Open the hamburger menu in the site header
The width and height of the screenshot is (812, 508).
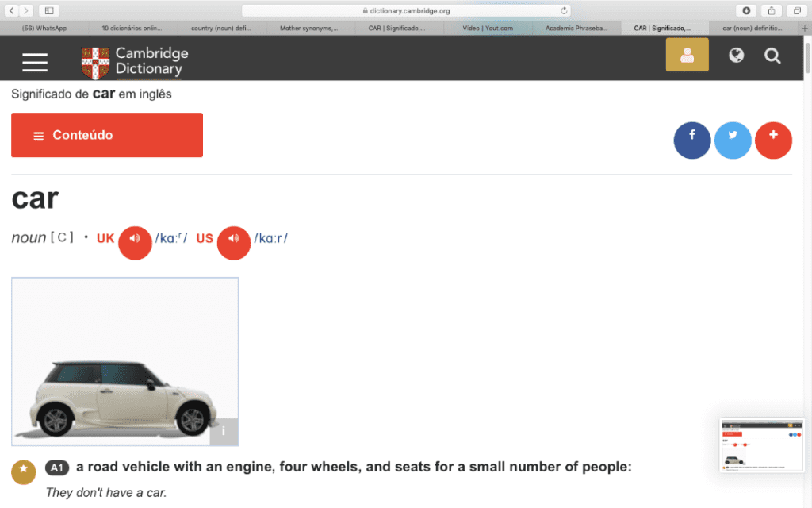[x=35, y=62]
